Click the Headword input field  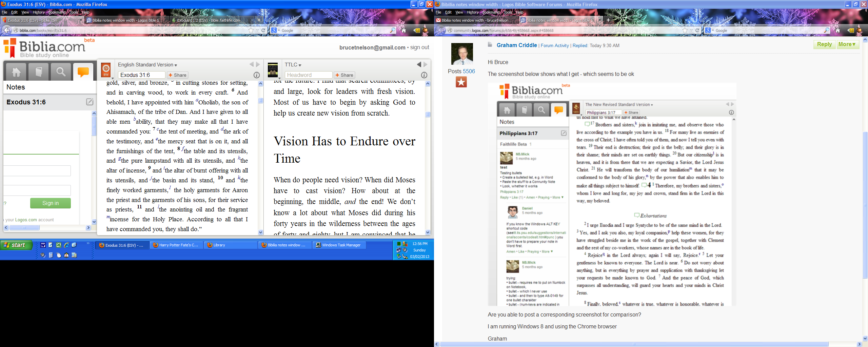(x=309, y=75)
